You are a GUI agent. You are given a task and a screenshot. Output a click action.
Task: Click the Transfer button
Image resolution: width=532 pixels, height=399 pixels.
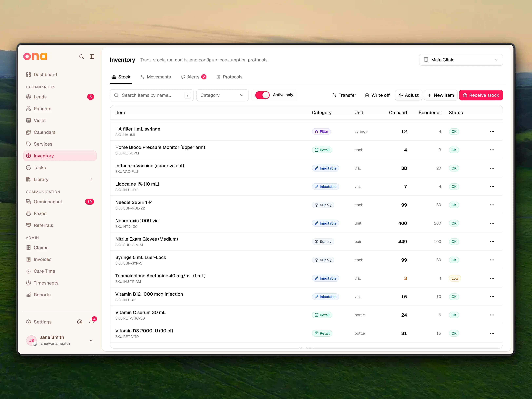pyautogui.click(x=344, y=95)
